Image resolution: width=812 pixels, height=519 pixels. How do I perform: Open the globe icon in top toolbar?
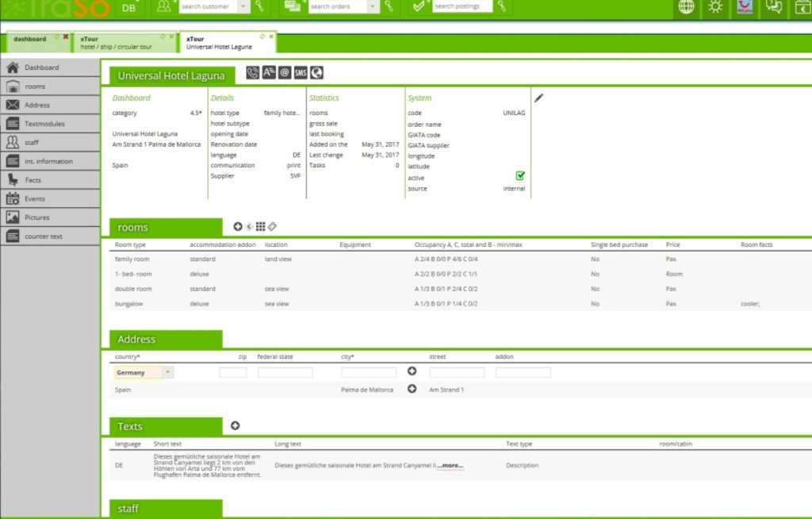coord(686,6)
